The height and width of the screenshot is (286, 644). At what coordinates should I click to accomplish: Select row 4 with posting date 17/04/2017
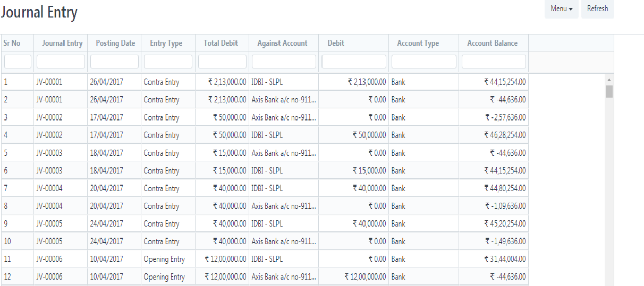[265, 135]
